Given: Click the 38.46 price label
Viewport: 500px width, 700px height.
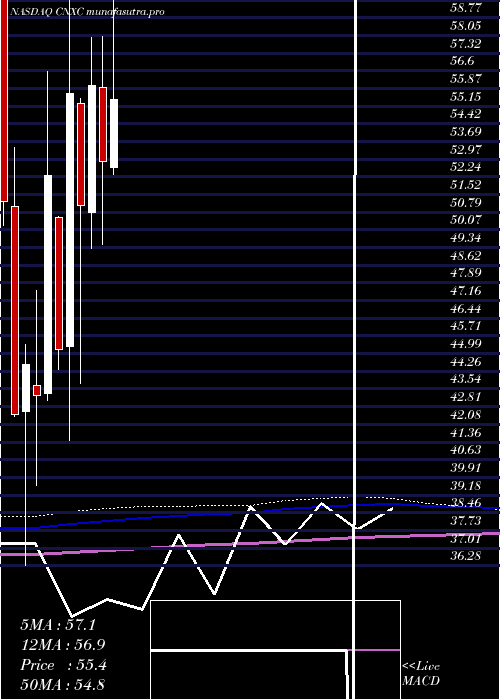Looking at the screenshot, I should tap(466, 503).
